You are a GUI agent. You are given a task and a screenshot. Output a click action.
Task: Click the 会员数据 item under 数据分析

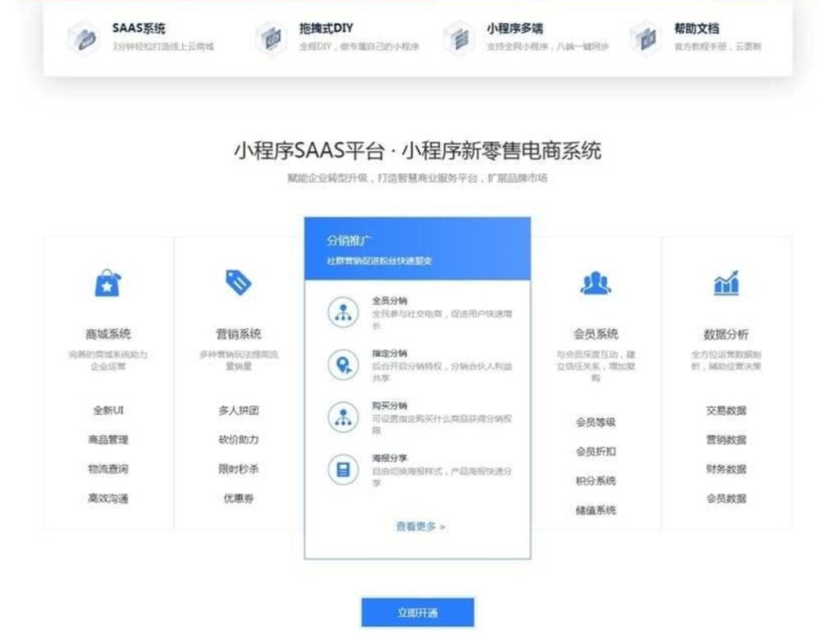click(x=727, y=498)
